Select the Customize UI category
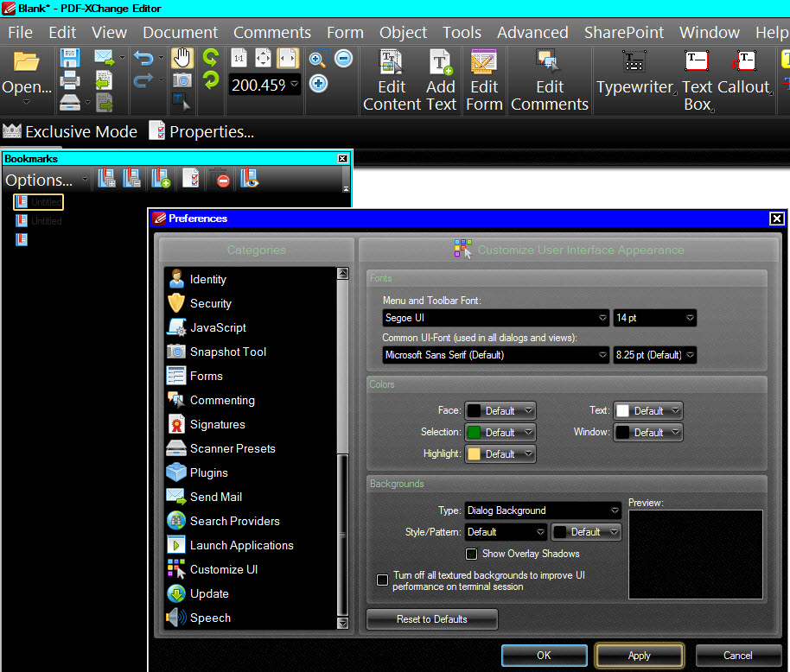Image resolution: width=790 pixels, height=672 pixels. [x=251, y=569]
